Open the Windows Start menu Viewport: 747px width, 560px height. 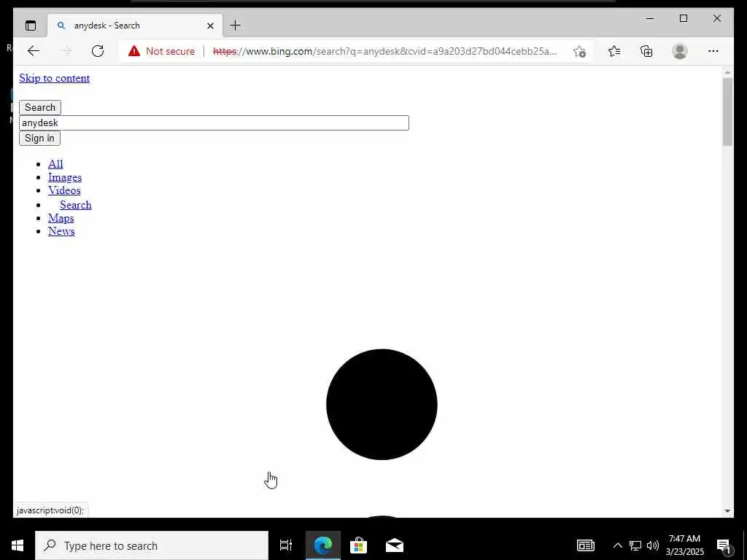click(x=18, y=545)
